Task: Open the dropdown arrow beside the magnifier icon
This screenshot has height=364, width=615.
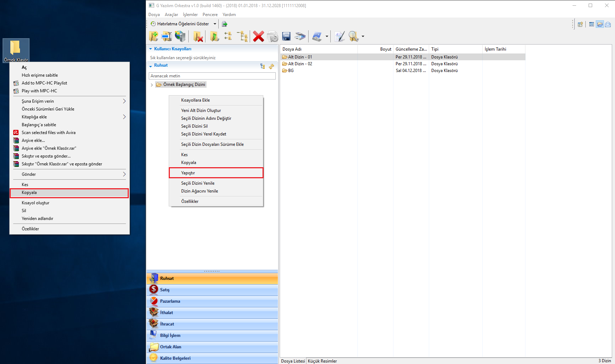Action: pyautogui.click(x=363, y=36)
